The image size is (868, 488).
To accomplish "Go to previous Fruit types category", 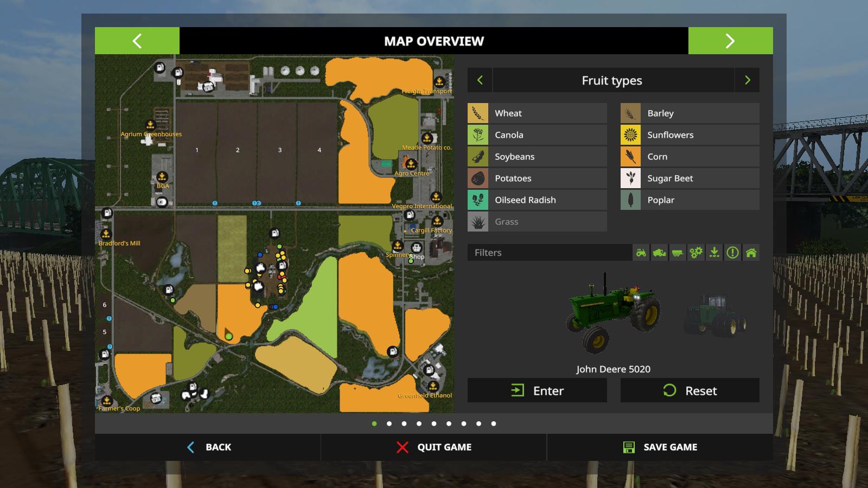I will (480, 80).
